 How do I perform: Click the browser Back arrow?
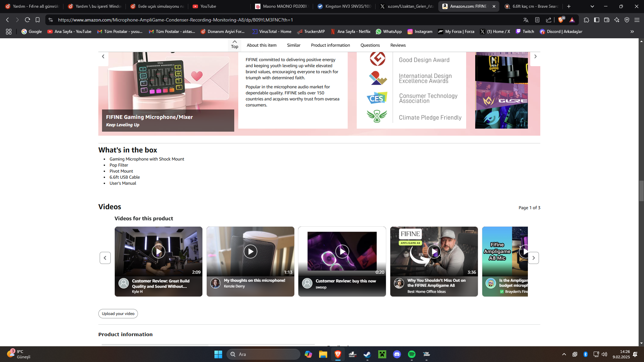[x=7, y=20]
